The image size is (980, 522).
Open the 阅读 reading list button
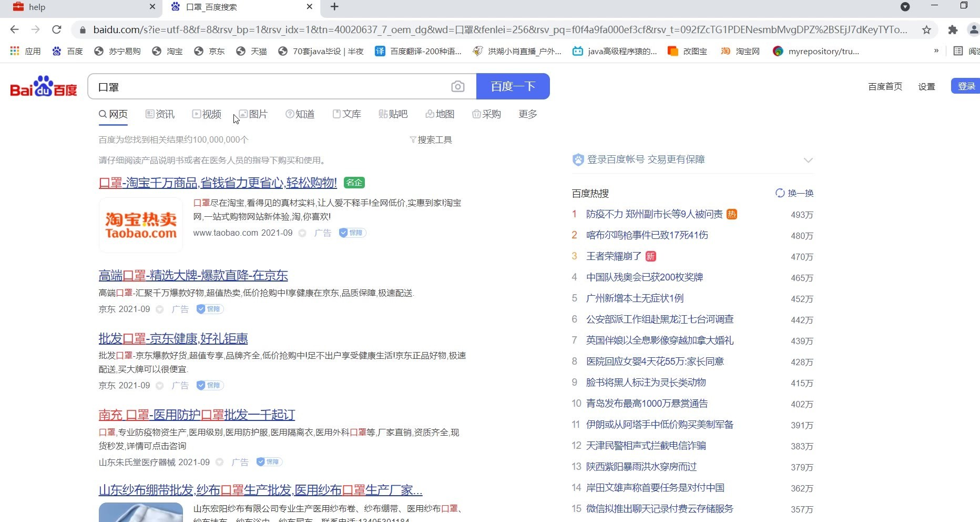tap(966, 51)
